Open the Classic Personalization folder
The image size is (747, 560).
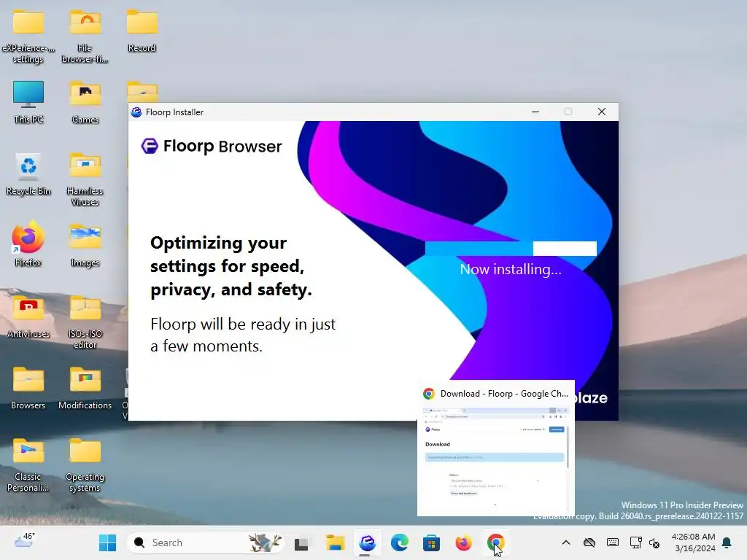(28, 465)
